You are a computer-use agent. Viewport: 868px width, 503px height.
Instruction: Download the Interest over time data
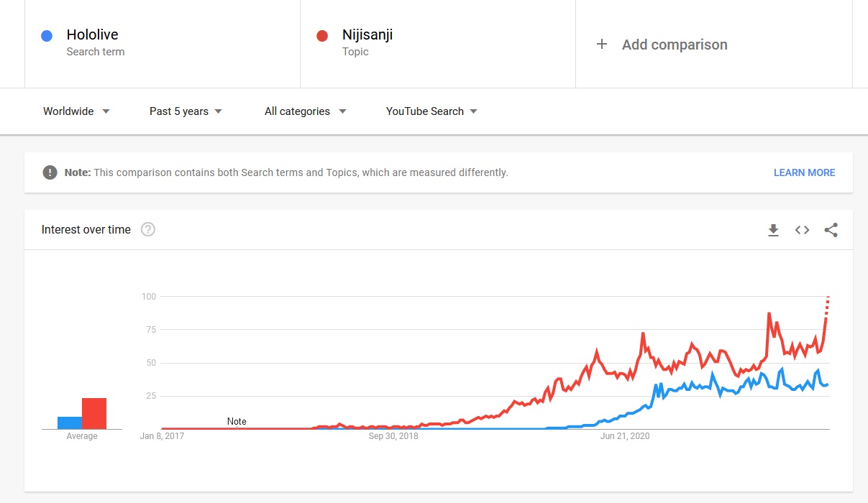pos(773,230)
